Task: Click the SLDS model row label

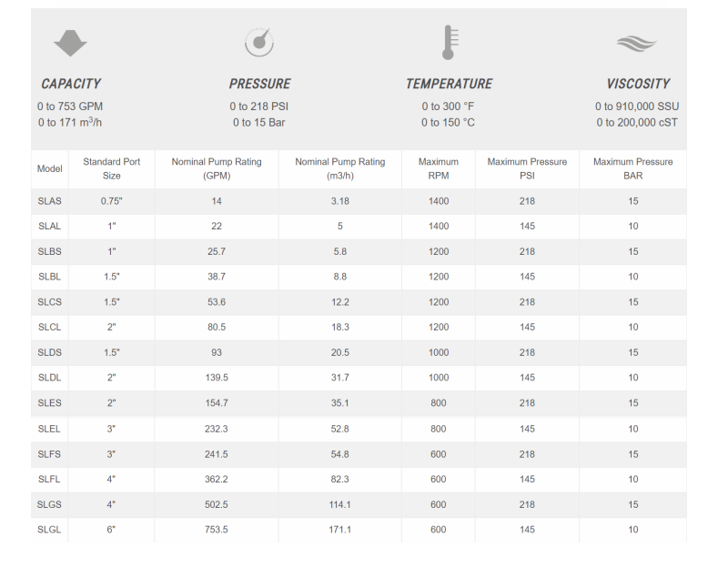Action: (49, 352)
